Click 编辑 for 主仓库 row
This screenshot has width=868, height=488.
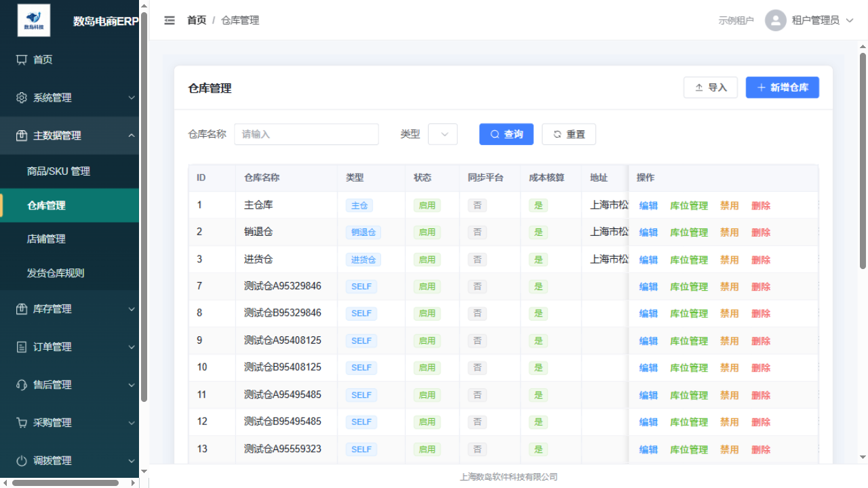(648, 205)
